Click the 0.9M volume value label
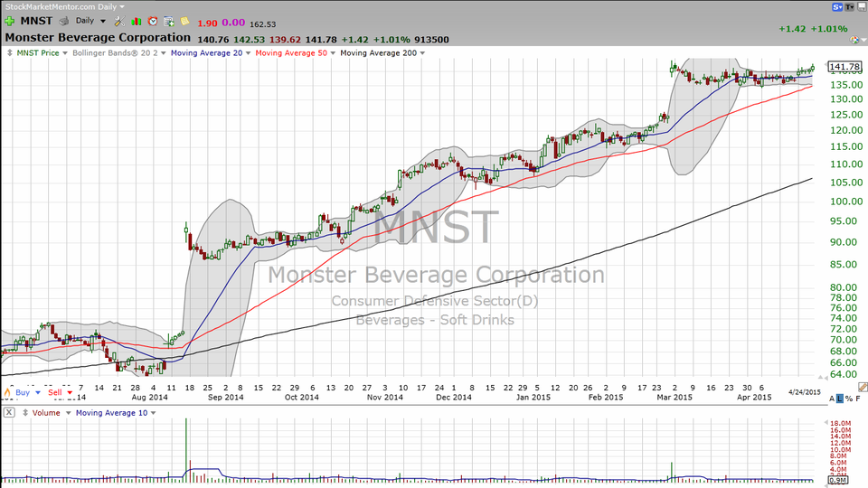The image size is (868, 488). pos(838,480)
